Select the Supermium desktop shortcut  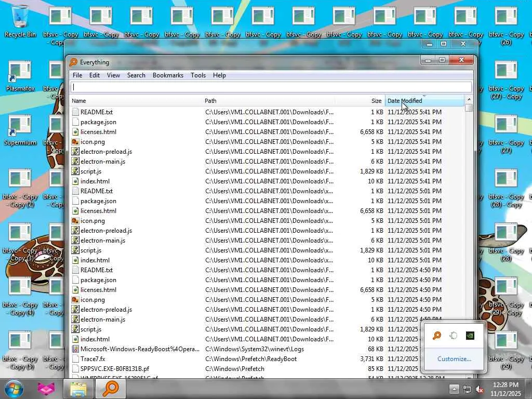click(20, 130)
